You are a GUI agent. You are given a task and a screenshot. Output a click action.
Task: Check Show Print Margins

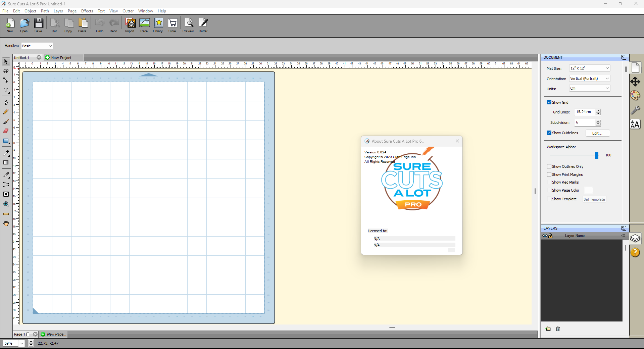pos(549,174)
